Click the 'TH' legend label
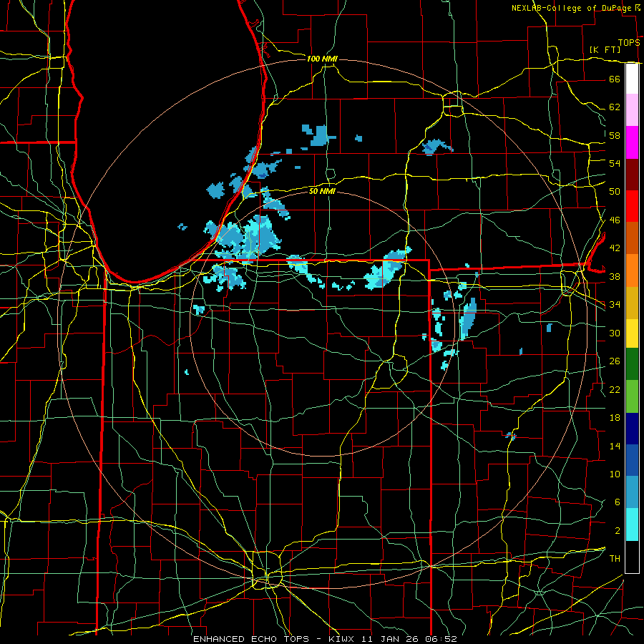The width and height of the screenshot is (644, 644). pos(615,559)
